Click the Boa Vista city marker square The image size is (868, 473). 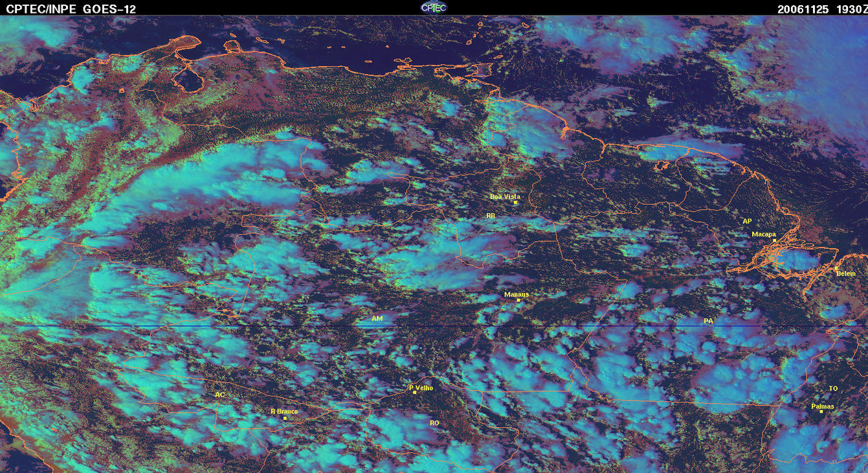(515, 202)
